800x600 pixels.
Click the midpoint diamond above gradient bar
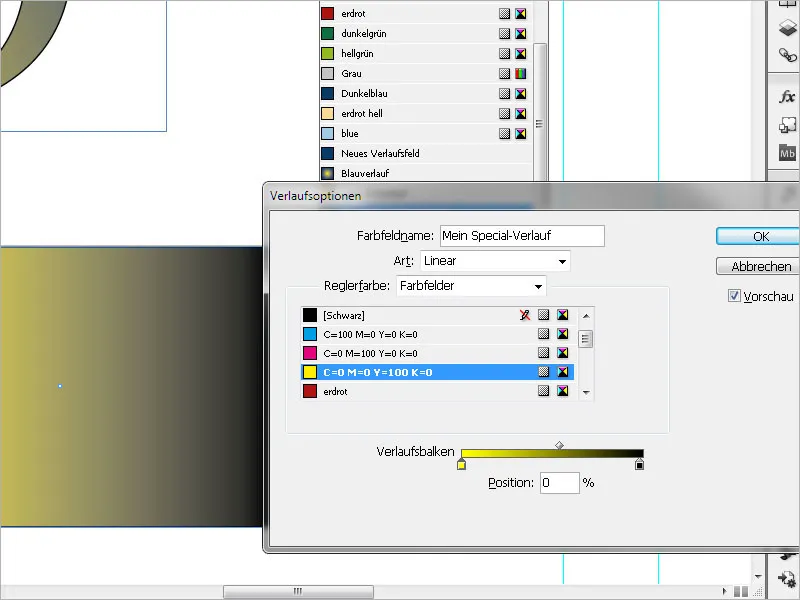tap(559, 445)
